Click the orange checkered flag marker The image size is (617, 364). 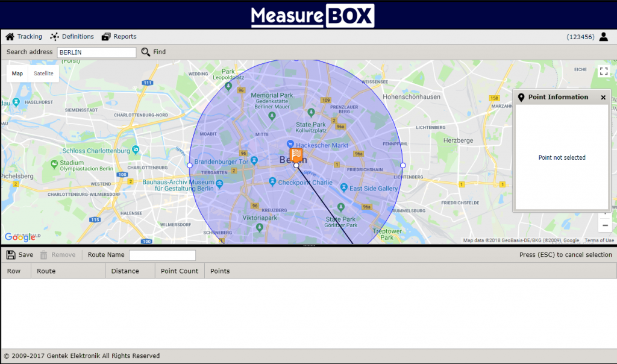point(296,155)
